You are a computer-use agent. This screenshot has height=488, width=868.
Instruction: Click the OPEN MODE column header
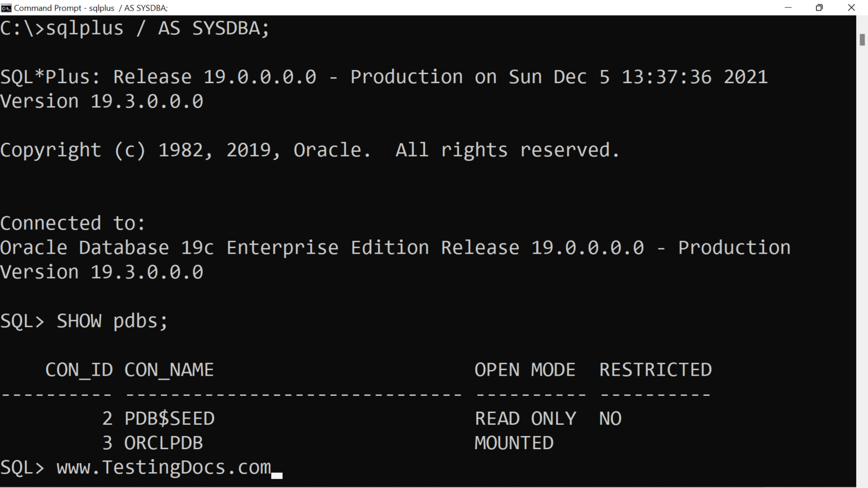click(x=524, y=369)
